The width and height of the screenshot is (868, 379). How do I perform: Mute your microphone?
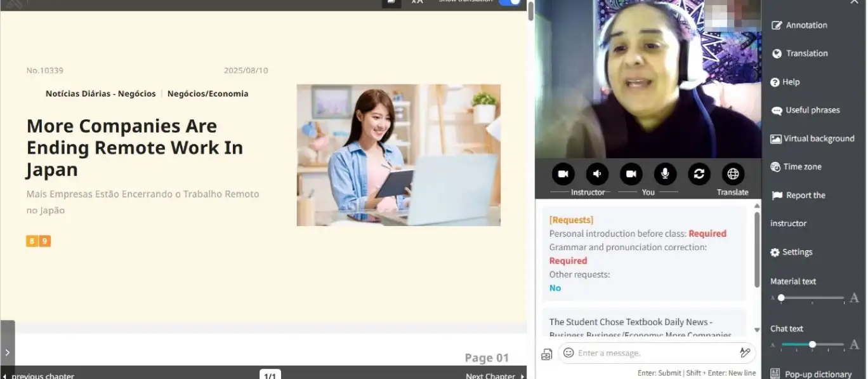click(665, 174)
